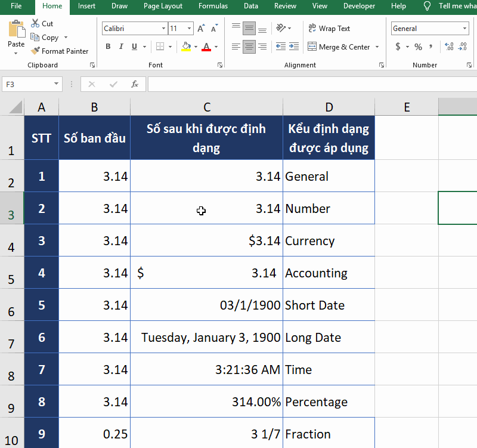Open Clipboard pane launcher
The width and height of the screenshot is (477, 448).
92,65
